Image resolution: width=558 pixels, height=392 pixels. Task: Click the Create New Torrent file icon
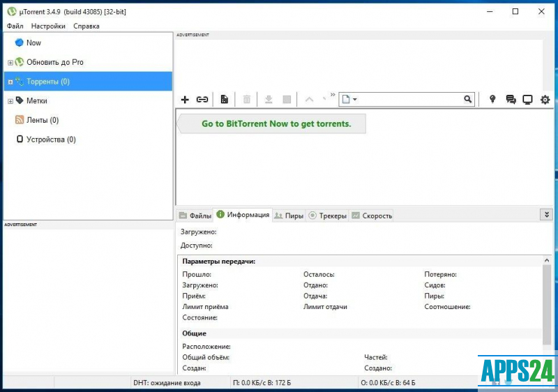click(224, 99)
